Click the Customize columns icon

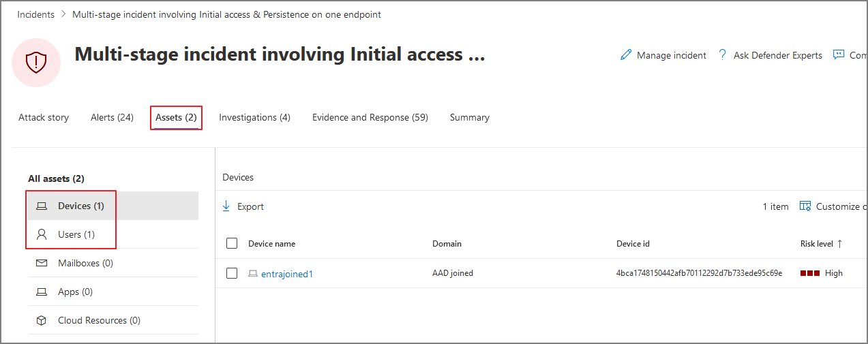coord(805,206)
